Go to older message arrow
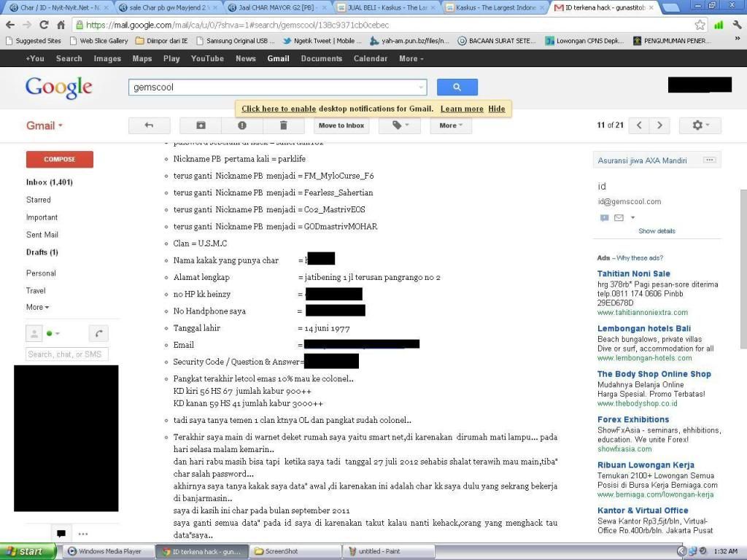This screenshot has height=560, width=747. click(x=659, y=125)
